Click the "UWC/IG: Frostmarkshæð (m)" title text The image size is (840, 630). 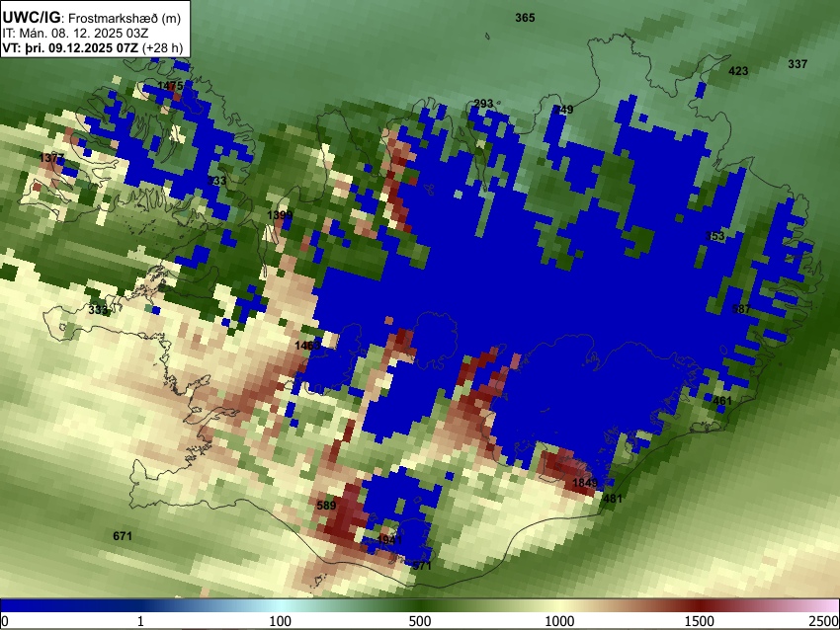click(92, 18)
